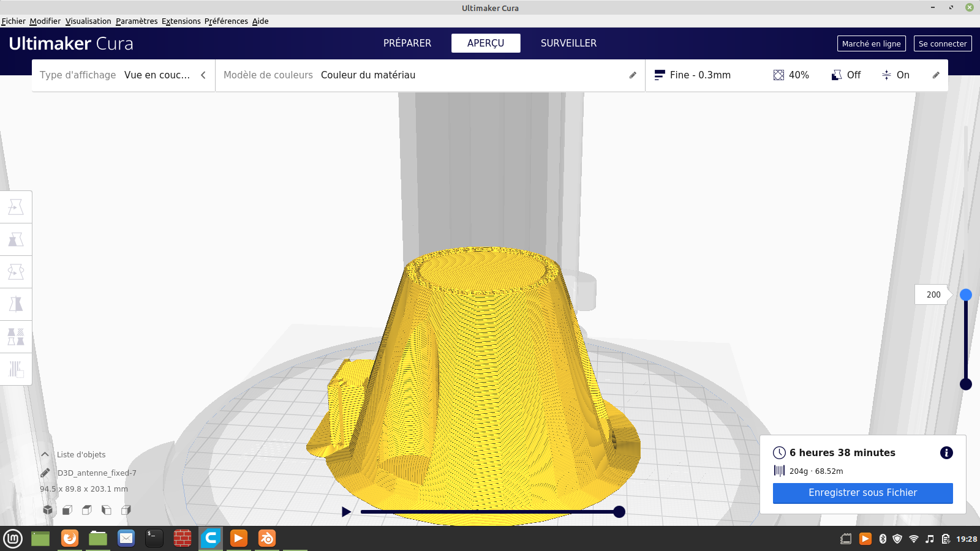The width and height of the screenshot is (980, 551).
Task: Switch to 3D perspective cube view
Action: coord(48,510)
